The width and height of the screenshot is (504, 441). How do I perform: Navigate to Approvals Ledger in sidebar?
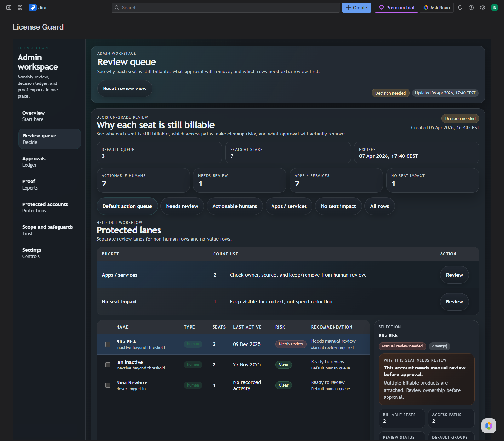click(x=34, y=162)
